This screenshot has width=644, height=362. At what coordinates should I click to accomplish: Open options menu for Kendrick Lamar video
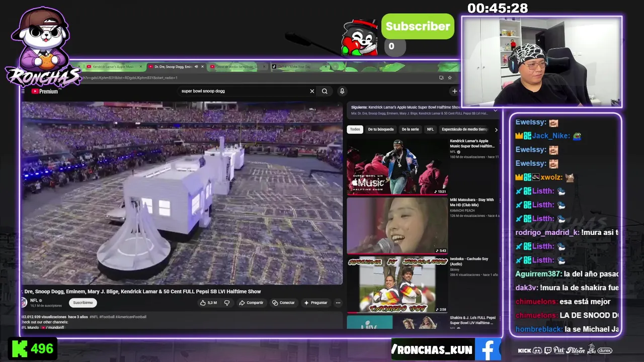pyautogui.click(x=500, y=142)
